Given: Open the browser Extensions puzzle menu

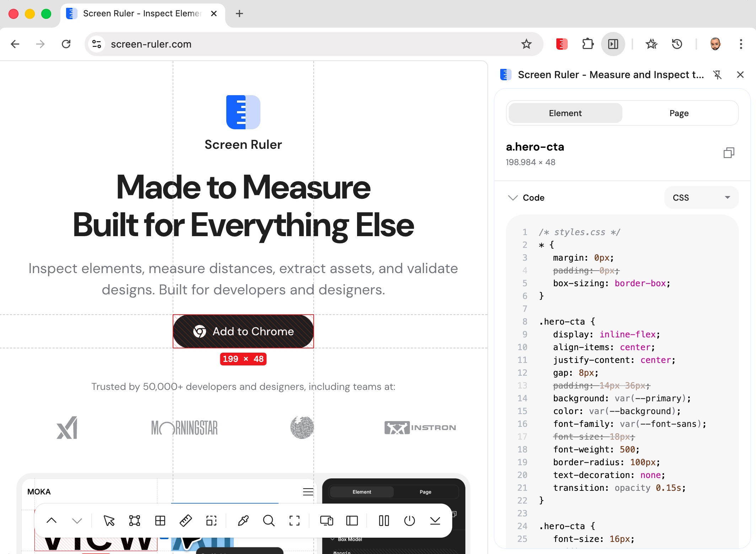Looking at the screenshot, I should (x=588, y=44).
